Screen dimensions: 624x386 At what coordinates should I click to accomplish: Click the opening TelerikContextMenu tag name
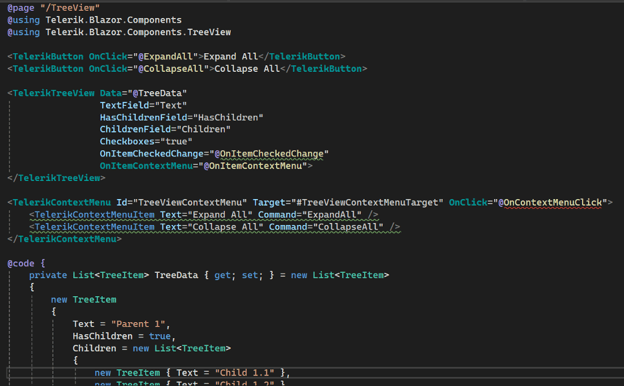(62, 203)
